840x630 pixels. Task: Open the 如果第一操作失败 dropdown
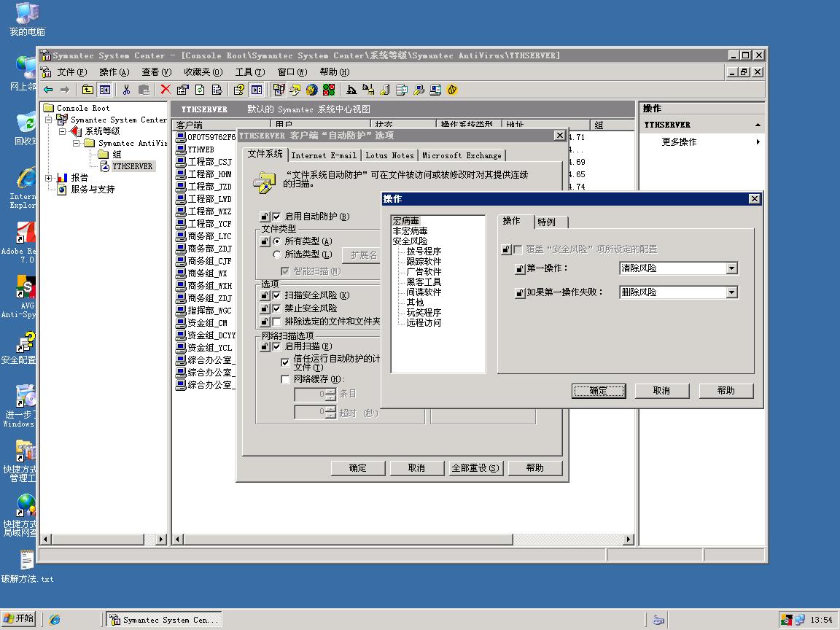(732, 292)
